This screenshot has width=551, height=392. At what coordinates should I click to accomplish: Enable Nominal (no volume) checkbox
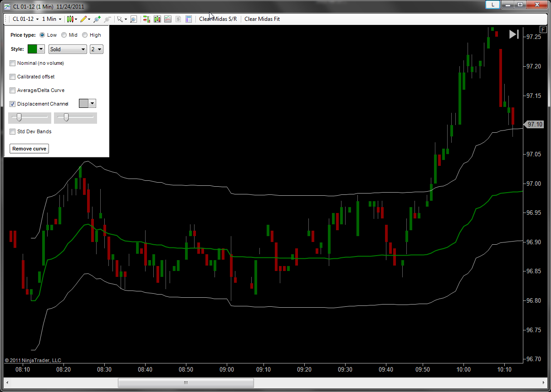(x=13, y=63)
